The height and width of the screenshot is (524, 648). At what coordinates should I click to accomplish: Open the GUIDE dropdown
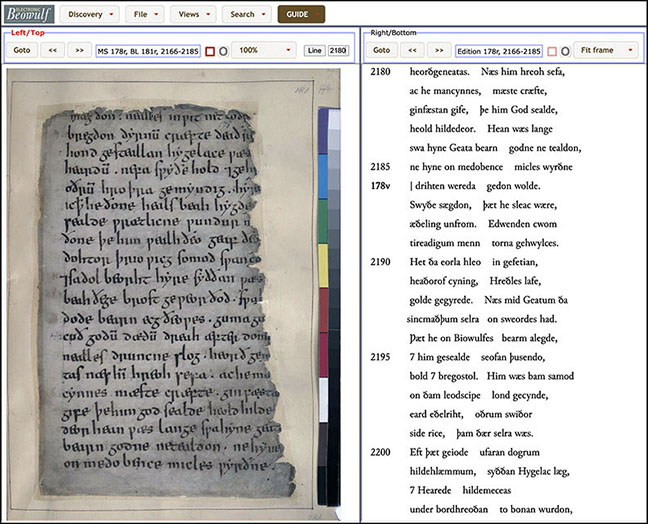[301, 14]
